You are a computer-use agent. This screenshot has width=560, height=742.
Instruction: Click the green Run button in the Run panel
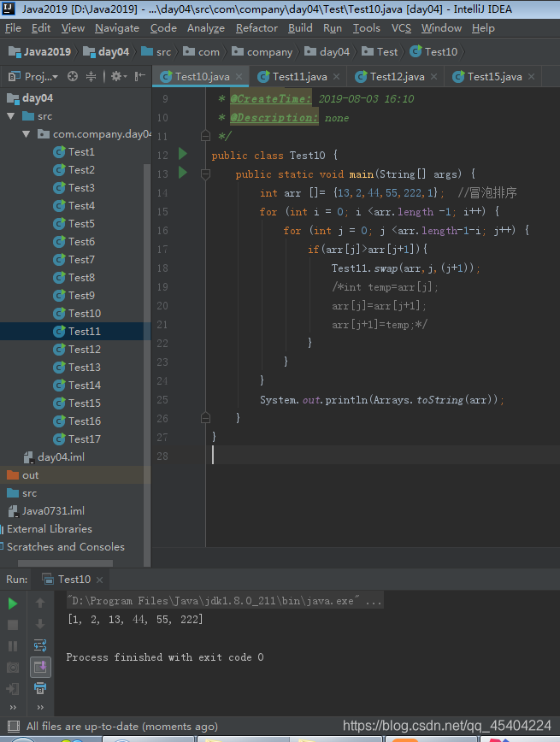13,604
